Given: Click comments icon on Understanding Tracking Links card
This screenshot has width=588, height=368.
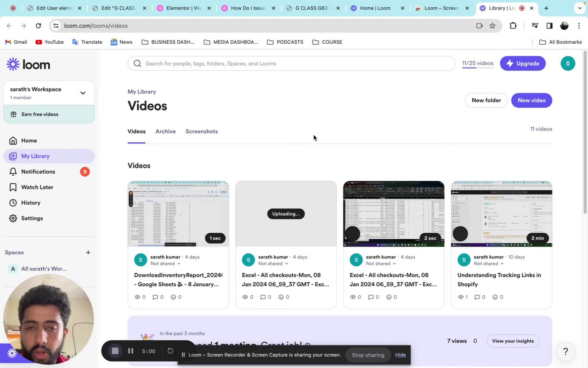Looking at the screenshot, I should click(x=477, y=297).
